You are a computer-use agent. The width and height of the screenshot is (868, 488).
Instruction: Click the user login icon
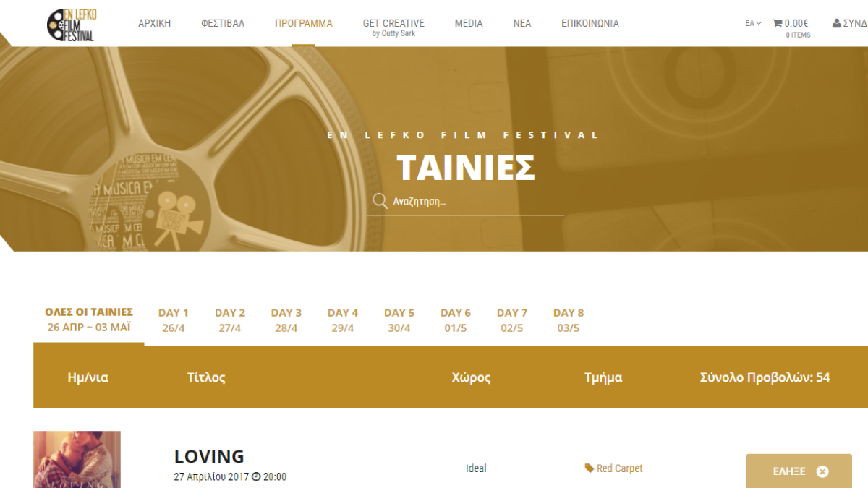click(837, 23)
